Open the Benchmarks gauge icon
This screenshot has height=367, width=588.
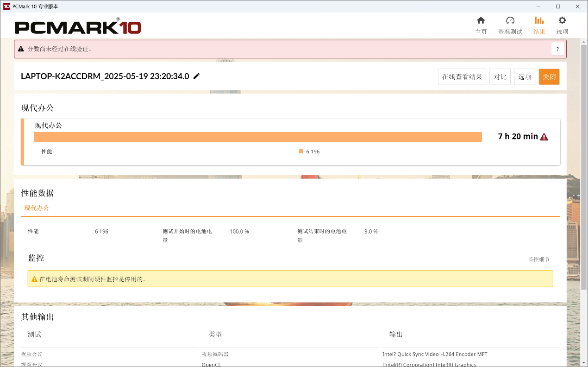pyautogui.click(x=510, y=21)
